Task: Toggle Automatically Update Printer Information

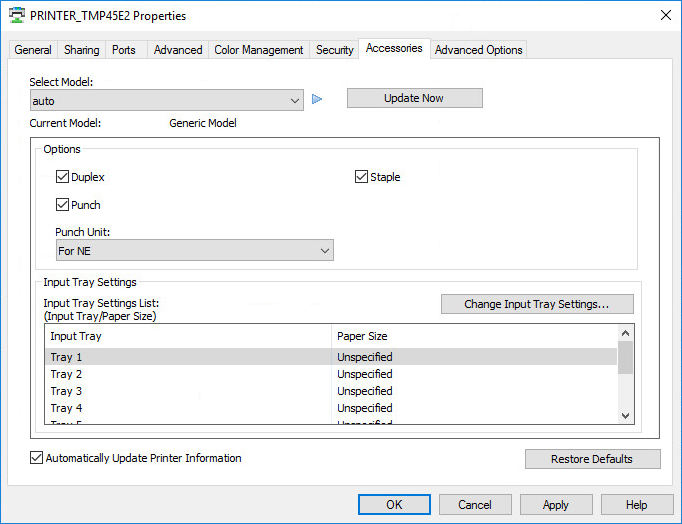Action: (37, 458)
